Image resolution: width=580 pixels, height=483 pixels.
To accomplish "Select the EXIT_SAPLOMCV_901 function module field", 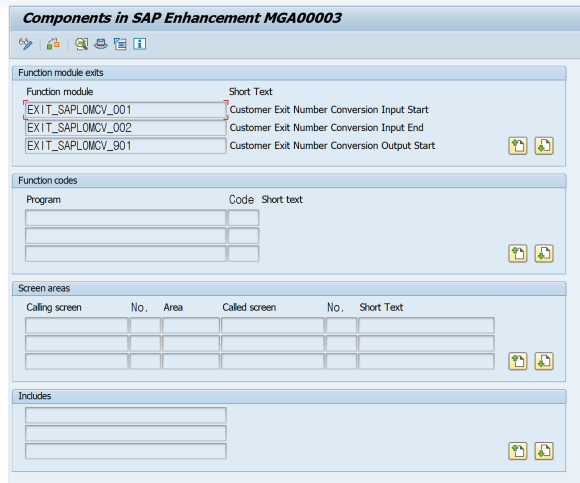I will click(126, 146).
